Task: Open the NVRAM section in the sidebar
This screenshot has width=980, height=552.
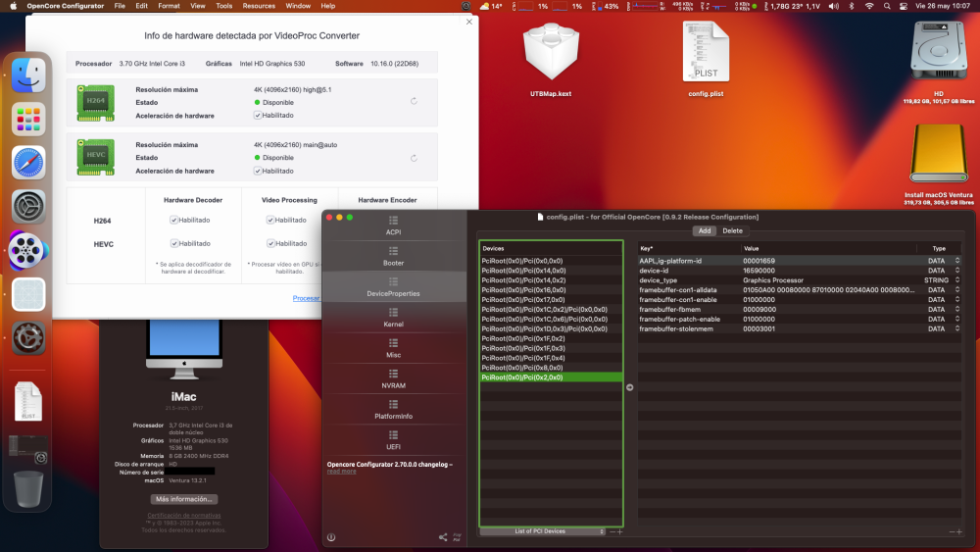Action: click(x=393, y=378)
